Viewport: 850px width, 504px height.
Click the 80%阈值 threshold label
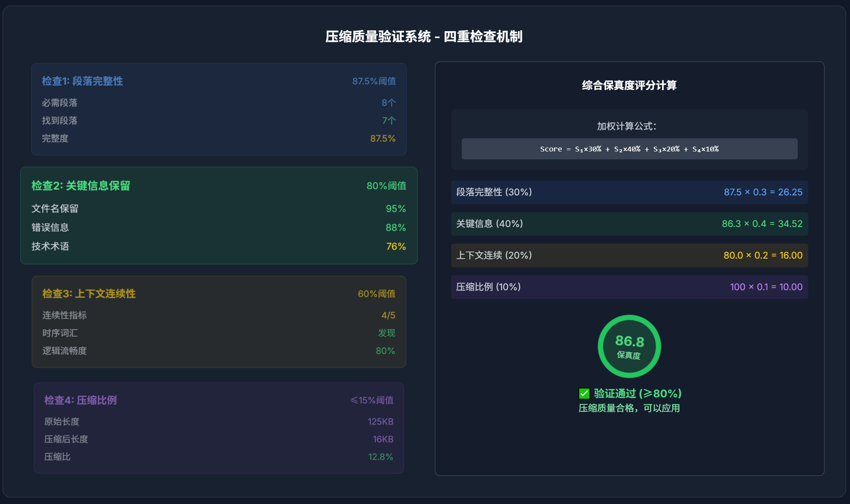(386, 186)
